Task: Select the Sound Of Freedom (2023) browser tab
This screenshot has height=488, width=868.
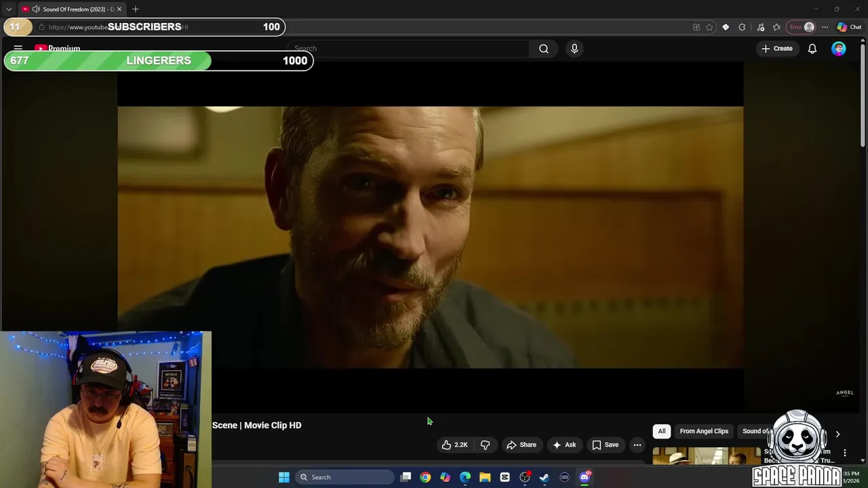Action: pos(72,9)
